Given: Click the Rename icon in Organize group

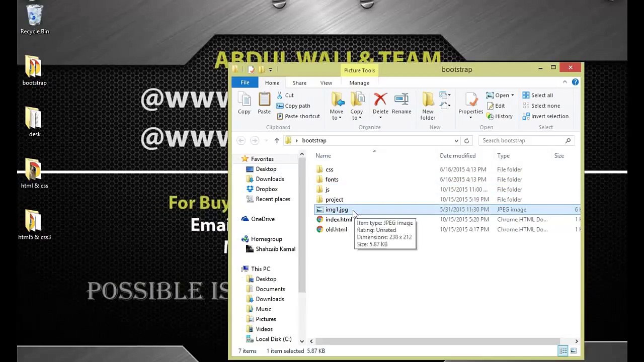Looking at the screenshot, I should (x=401, y=104).
